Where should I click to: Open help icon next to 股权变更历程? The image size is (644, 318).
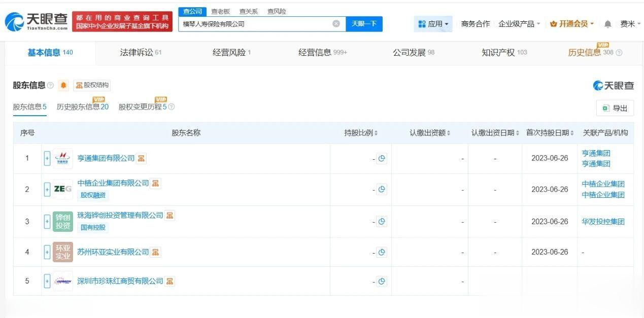[x=172, y=107]
